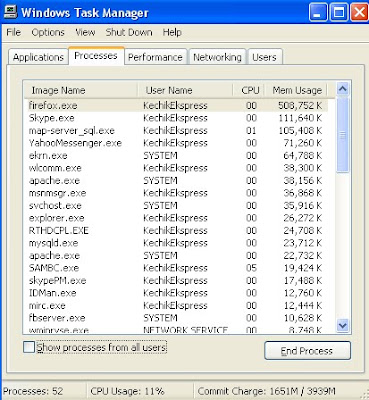Sort by Image Name column header

point(80,90)
